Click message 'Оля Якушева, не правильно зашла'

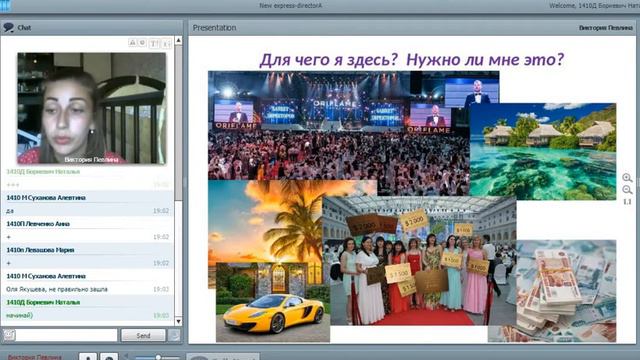click(x=57, y=289)
